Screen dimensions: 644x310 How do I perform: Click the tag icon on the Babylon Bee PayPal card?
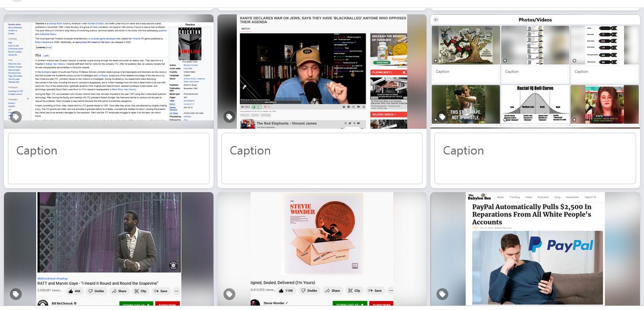point(442,294)
